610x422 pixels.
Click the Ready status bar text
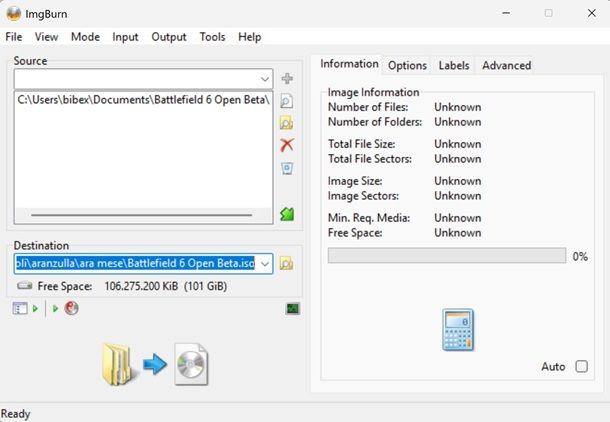(x=16, y=414)
